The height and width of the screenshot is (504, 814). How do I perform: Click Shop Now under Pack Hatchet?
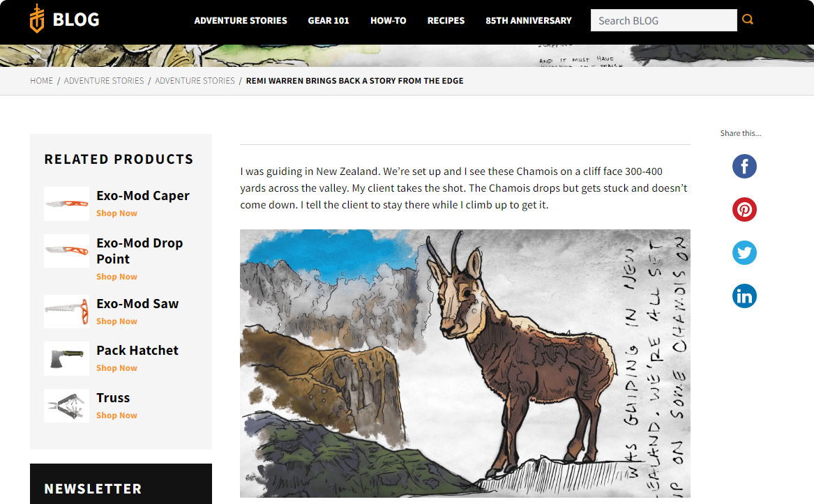click(x=116, y=368)
